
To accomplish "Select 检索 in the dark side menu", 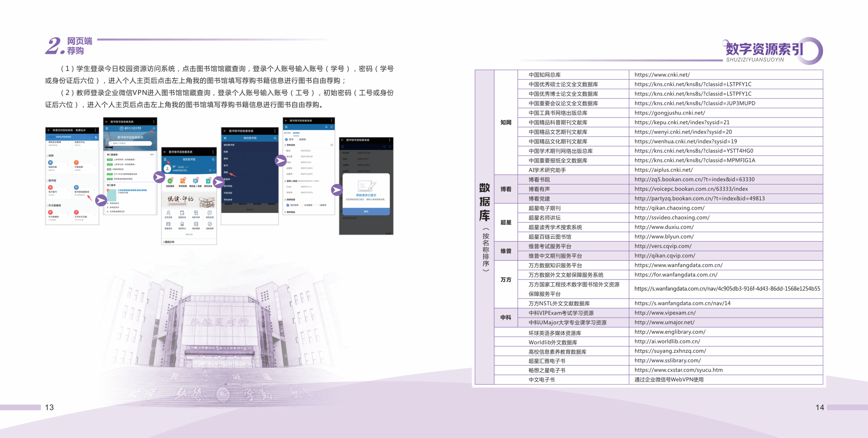I will coord(226,152).
